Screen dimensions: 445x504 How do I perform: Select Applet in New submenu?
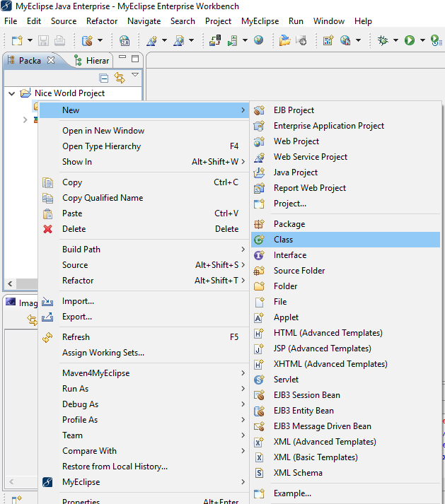[x=345, y=317]
